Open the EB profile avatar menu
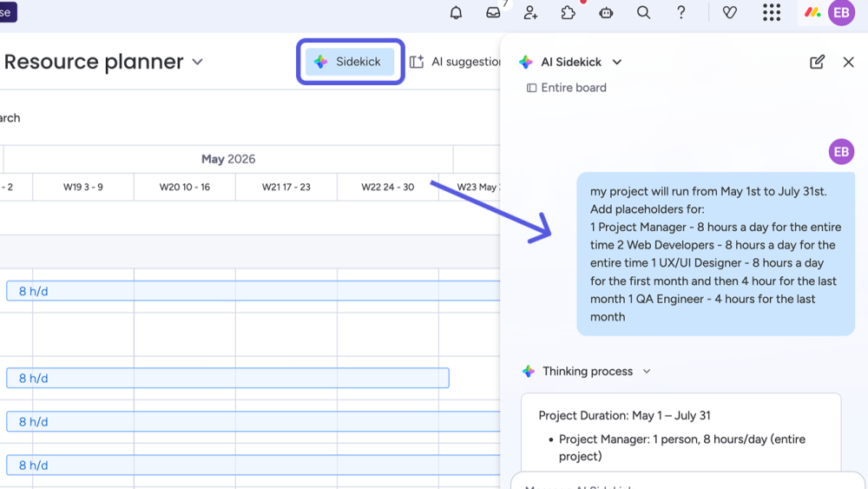Screen dimensions: 868x489 pos(840,12)
